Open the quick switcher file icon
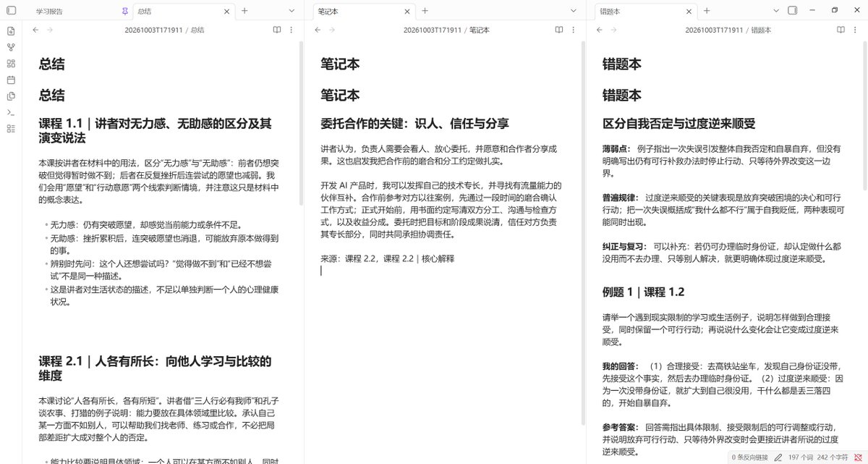 tap(11, 30)
